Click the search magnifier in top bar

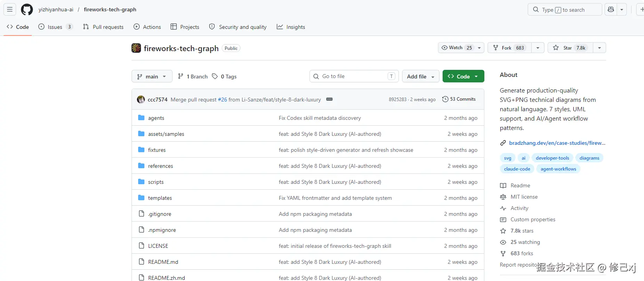pyautogui.click(x=536, y=10)
